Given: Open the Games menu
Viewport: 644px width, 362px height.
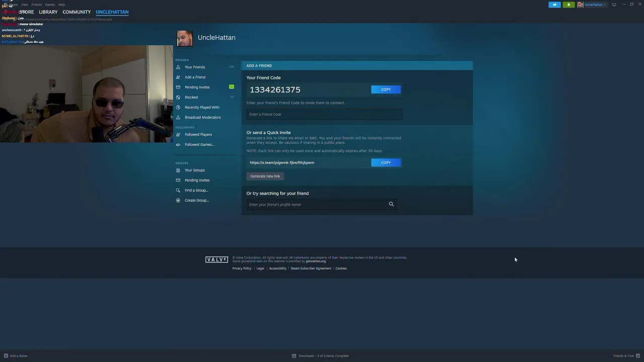Looking at the screenshot, I should [50, 5].
